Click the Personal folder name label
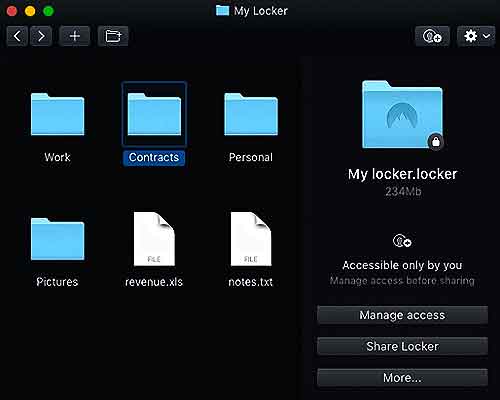The height and width of the screenshot is (400, 500). (251, 157)
